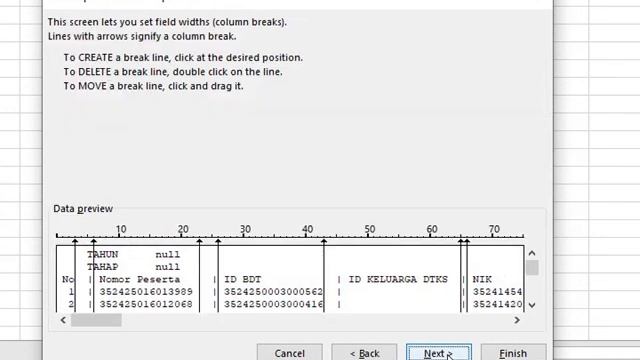Click the null value beside TAHAP
640x360 pixels.
(x=168, y=267)
